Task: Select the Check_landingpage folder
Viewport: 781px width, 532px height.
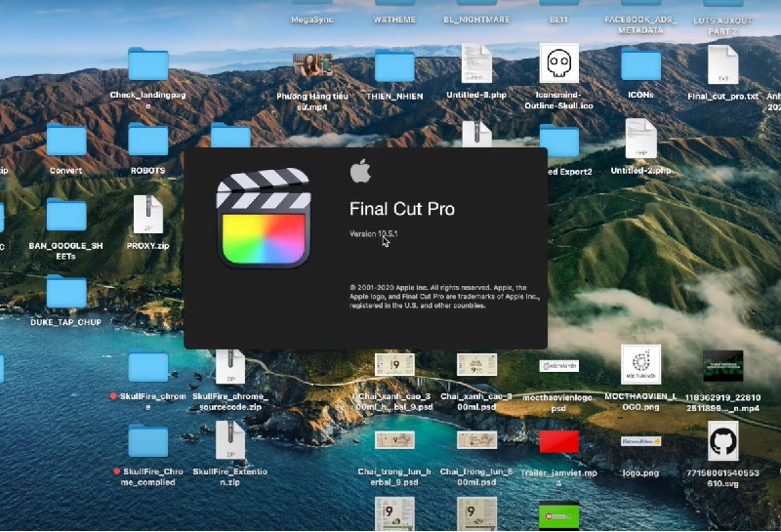Action: coord(148,64)
